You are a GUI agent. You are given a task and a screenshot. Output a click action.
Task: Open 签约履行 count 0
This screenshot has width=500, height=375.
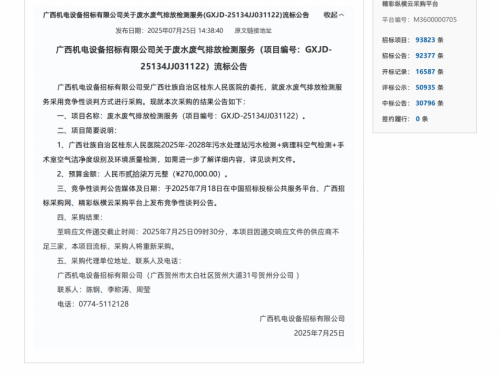coord(418,119)
